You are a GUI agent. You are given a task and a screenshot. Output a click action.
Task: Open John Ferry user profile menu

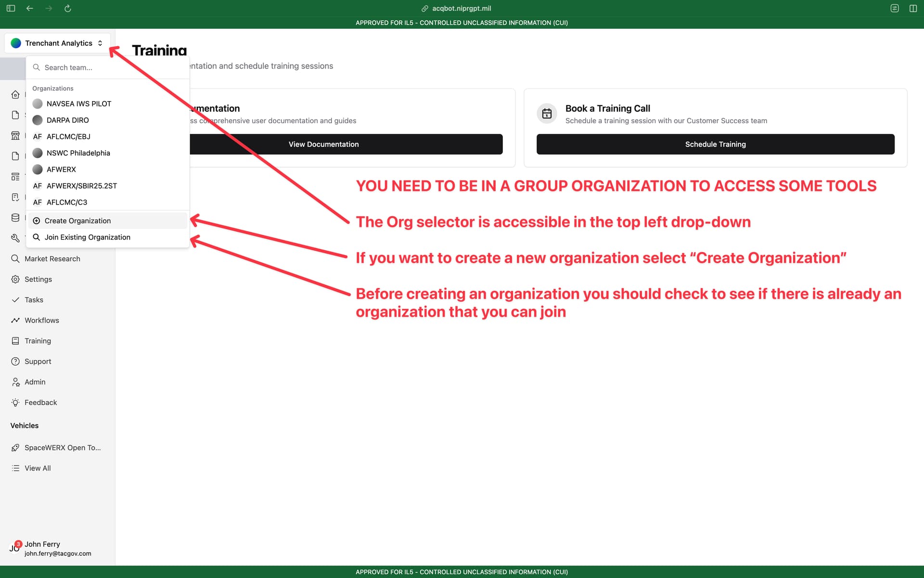(x=58, y=549)
